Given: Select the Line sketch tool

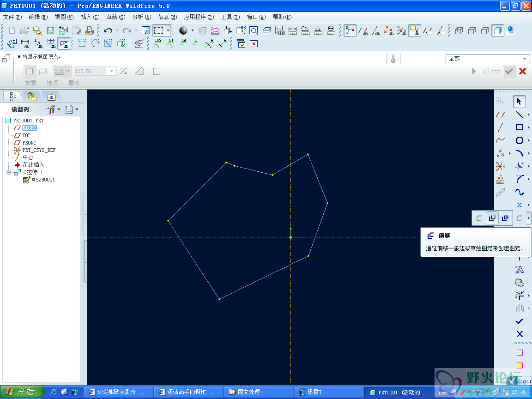Looking at the screenshot, I should pos(519,115).
